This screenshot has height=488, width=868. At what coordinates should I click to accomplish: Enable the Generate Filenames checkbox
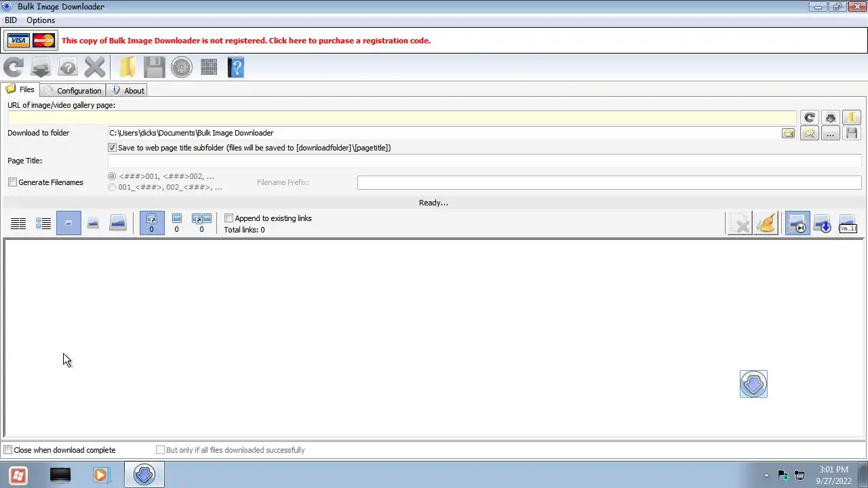[12, 182]
